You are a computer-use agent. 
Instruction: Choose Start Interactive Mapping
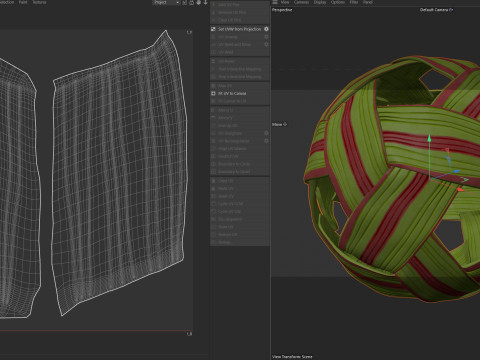coord(239,69)
